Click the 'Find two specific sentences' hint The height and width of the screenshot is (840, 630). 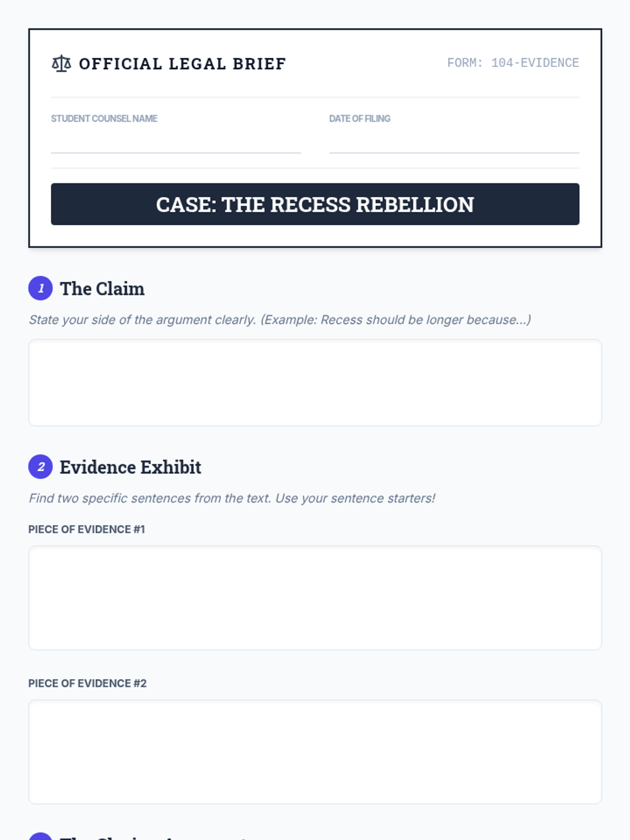[232, 498]
